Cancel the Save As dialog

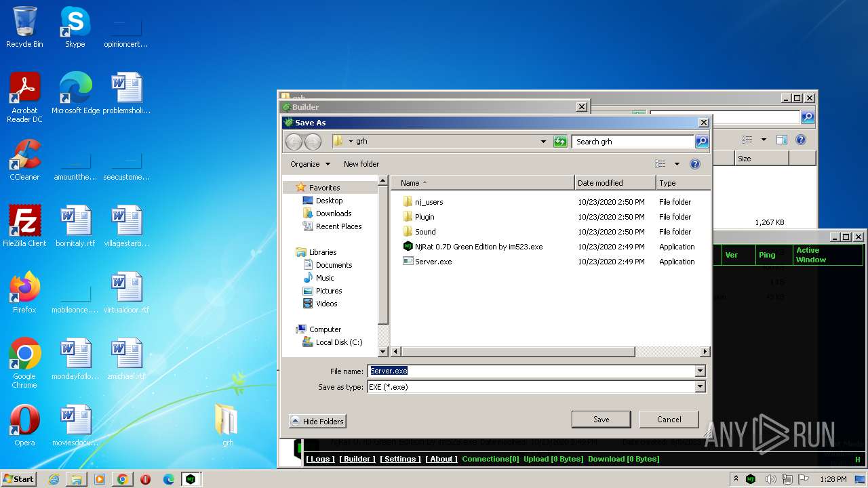(669, 420)
